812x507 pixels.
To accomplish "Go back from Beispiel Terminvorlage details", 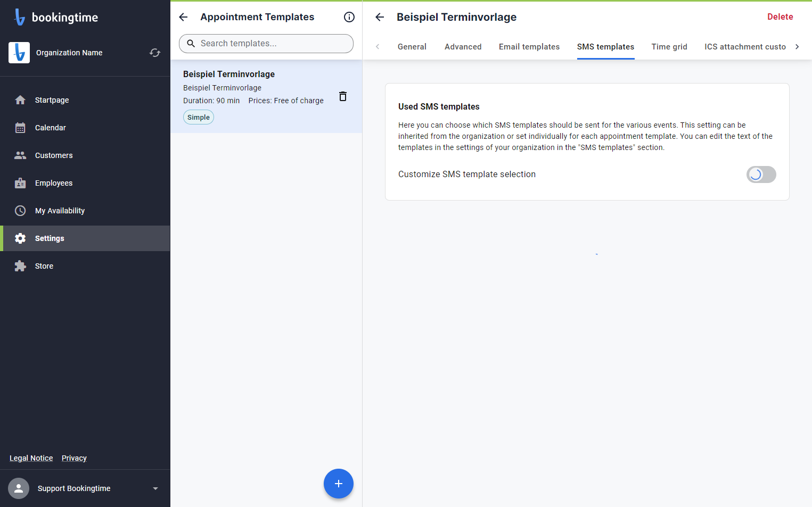I will pos(380,17).
